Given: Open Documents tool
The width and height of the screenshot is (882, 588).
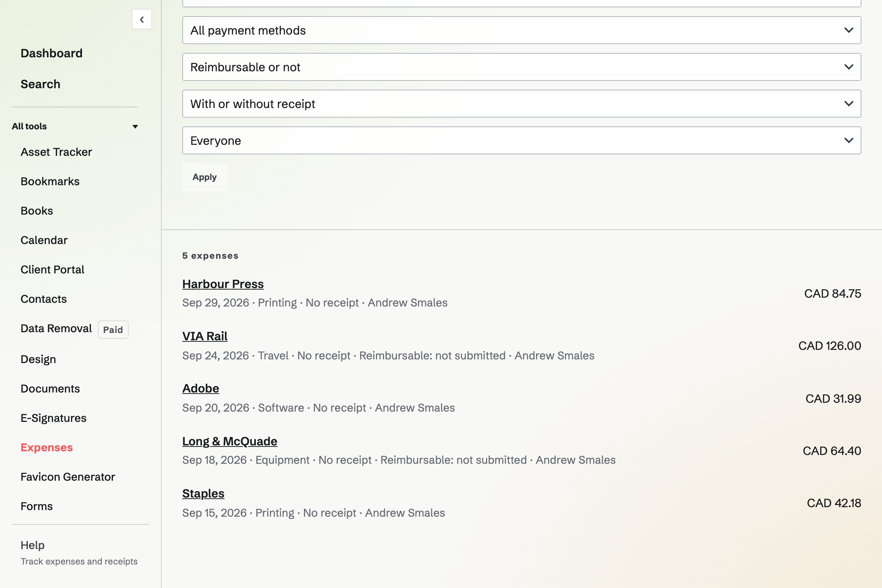Looking at the screenshot, I should click(50, 388).
